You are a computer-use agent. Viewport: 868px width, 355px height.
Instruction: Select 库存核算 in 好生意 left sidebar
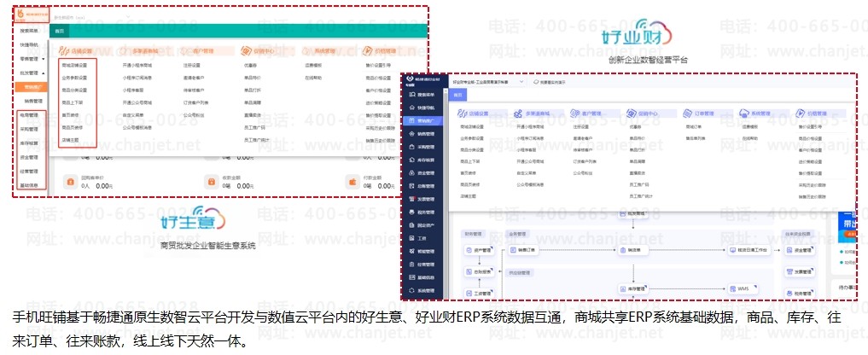[29, 143]
